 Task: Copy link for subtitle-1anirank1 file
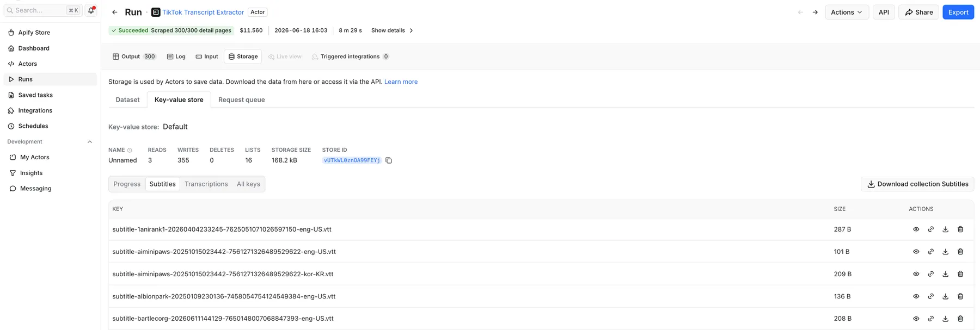coord(931,229)
